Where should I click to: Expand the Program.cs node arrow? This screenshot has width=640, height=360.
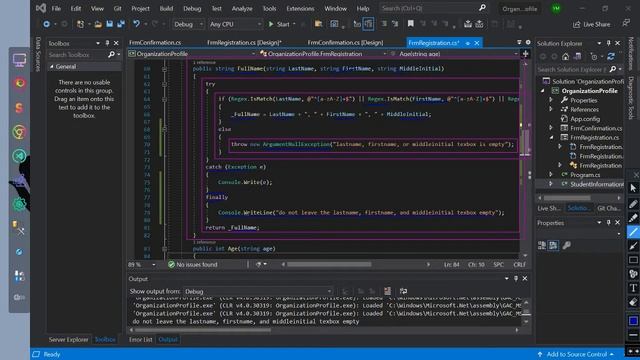click(x=551, y=175)
